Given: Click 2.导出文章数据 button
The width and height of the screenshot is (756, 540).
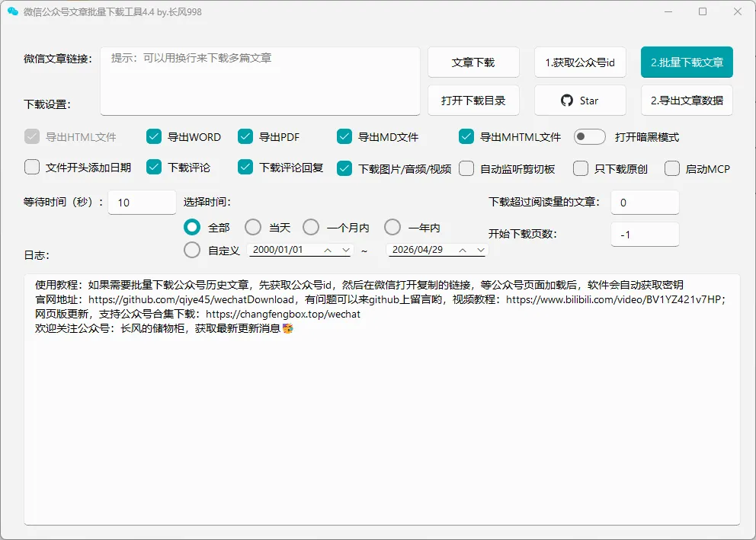Looking at the screenshot, I should [x=687, y=101].
